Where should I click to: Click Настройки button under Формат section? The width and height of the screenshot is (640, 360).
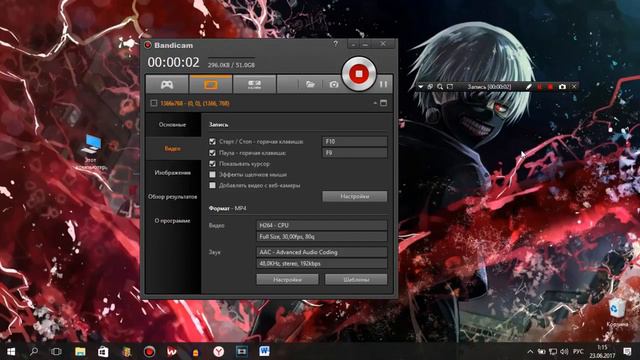click(x=287, y=280)
